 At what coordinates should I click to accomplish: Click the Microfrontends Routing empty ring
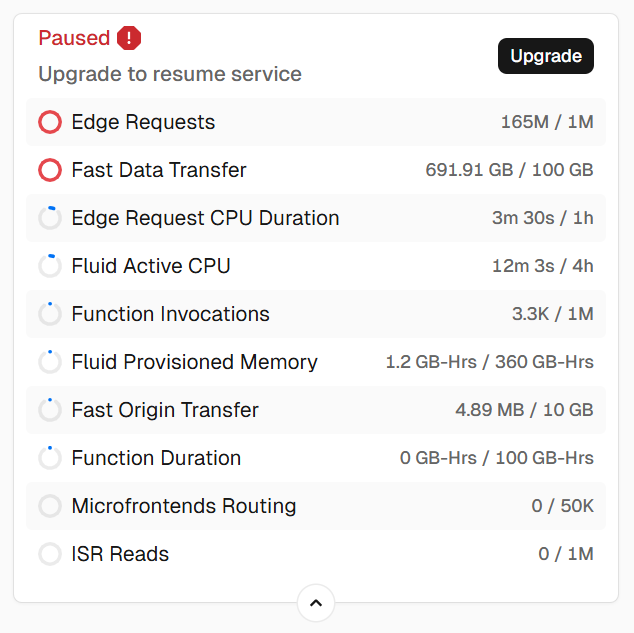point(50,506)
